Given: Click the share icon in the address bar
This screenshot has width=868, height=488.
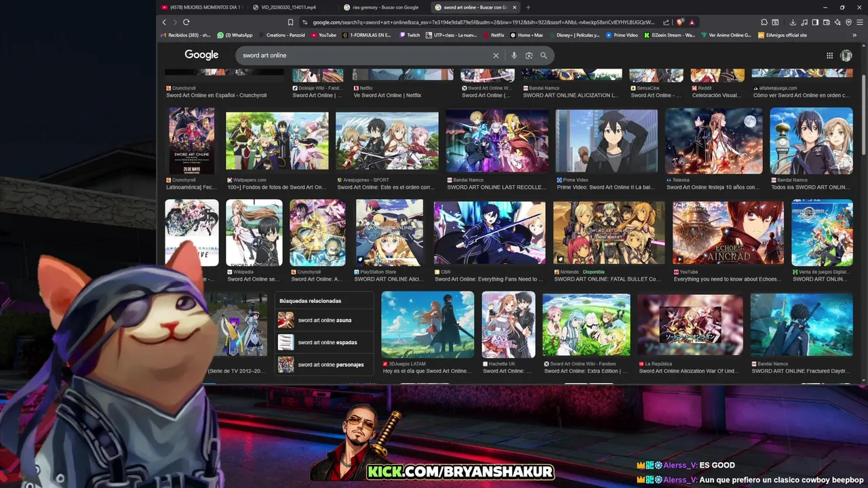Looking at the screenshot, I should point(667,22).
